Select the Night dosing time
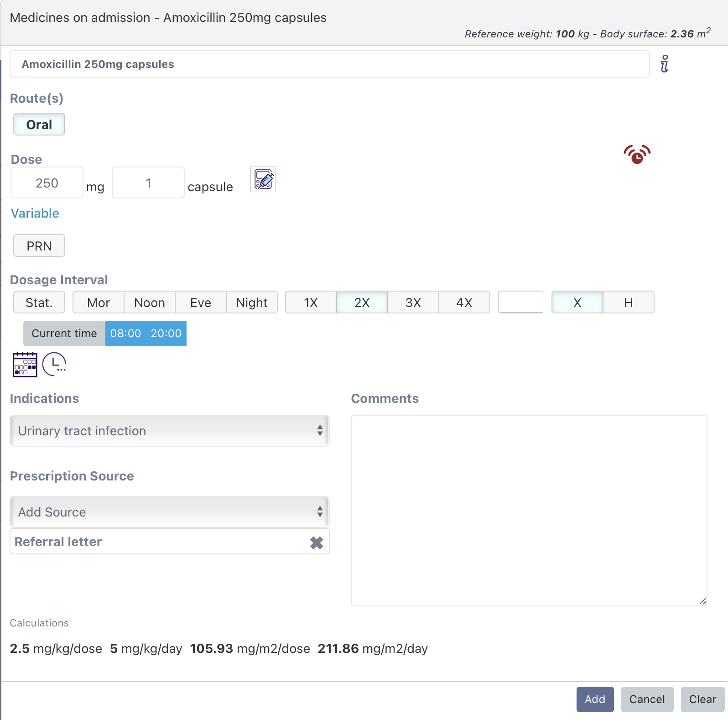 251,303
